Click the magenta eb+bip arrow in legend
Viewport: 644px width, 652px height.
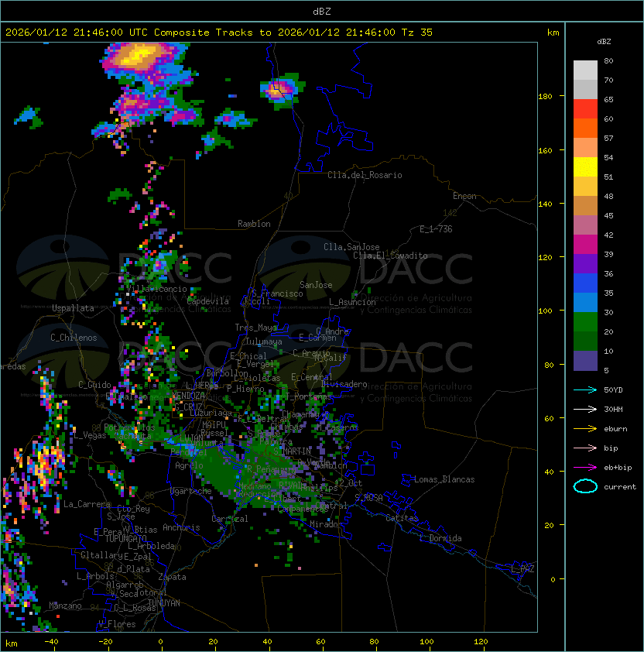[585, 468]
